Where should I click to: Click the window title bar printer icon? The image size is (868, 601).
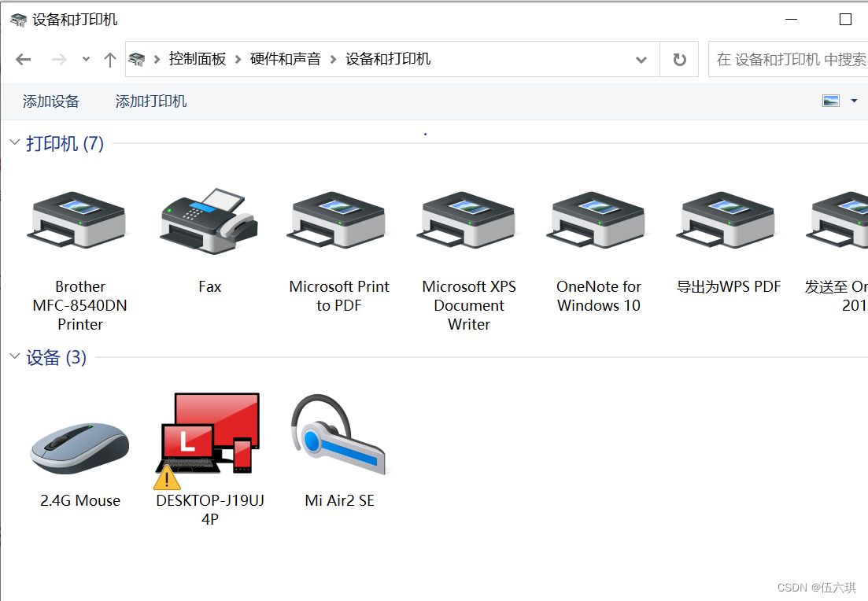[18, 20]
